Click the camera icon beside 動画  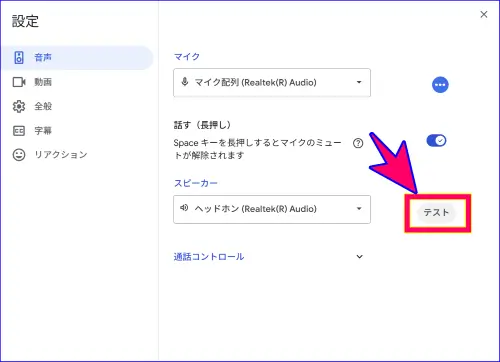[x=19, y=82]
